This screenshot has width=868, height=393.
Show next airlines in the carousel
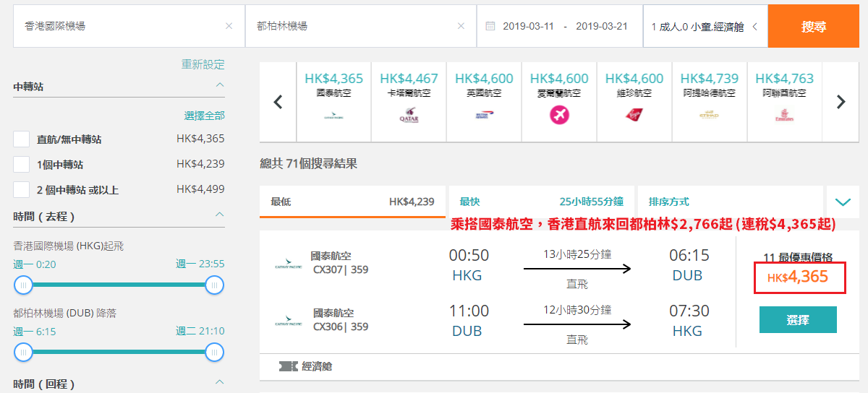click(841, 102)
